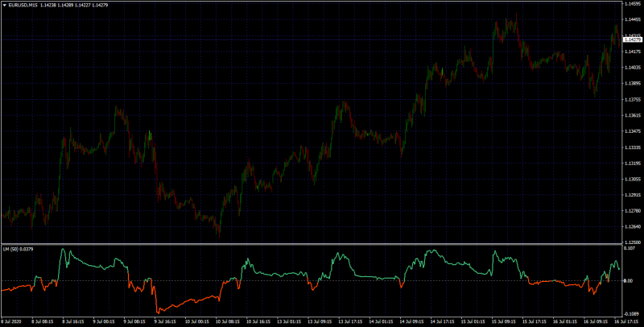The width and height of the screenshot is (644, 327).
Task: Click price level 1.13335 on the scale
Action: pos(633,147)
